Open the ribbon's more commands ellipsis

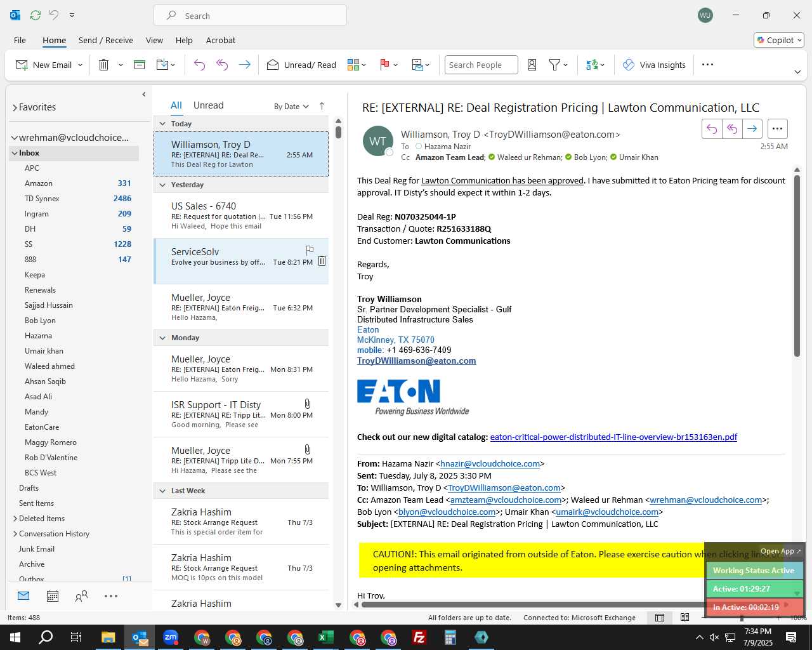click(708, 65)
